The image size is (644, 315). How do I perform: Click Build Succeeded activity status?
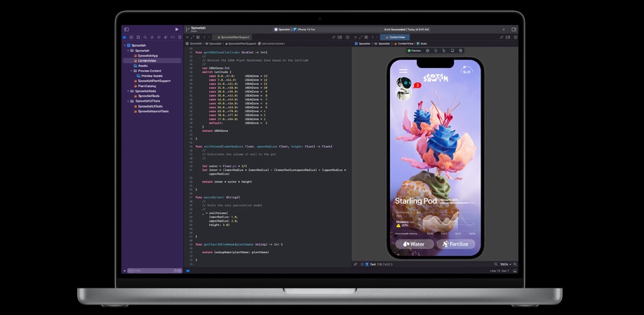[x=406, y=29]
